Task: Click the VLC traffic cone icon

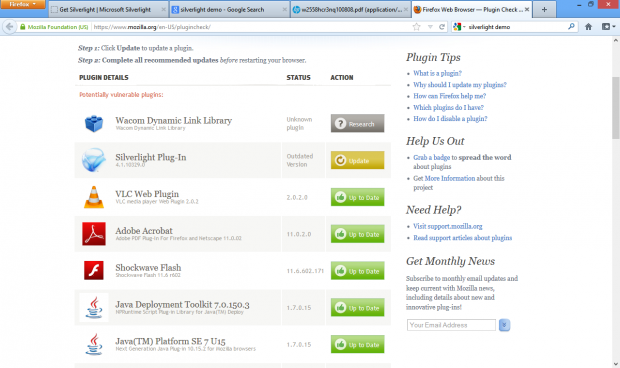Action: tap(94, 197)
